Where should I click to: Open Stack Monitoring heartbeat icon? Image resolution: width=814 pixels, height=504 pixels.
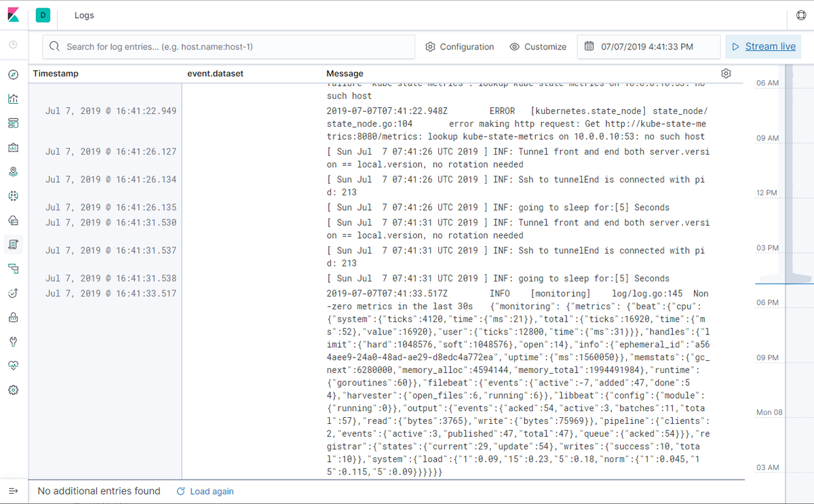pos(14,366)
